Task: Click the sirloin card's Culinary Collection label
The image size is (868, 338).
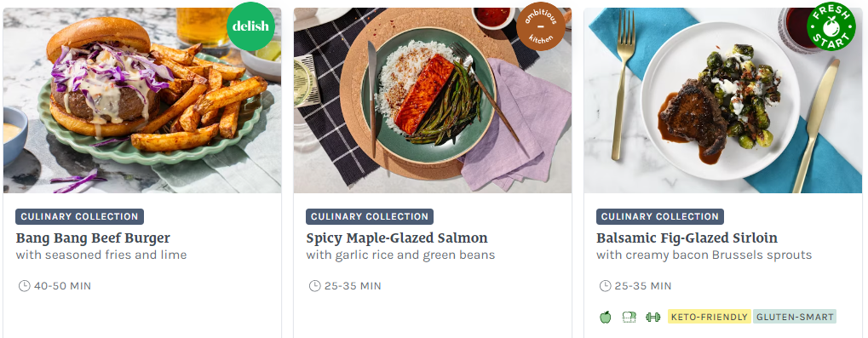Action: tap(660, 217)
